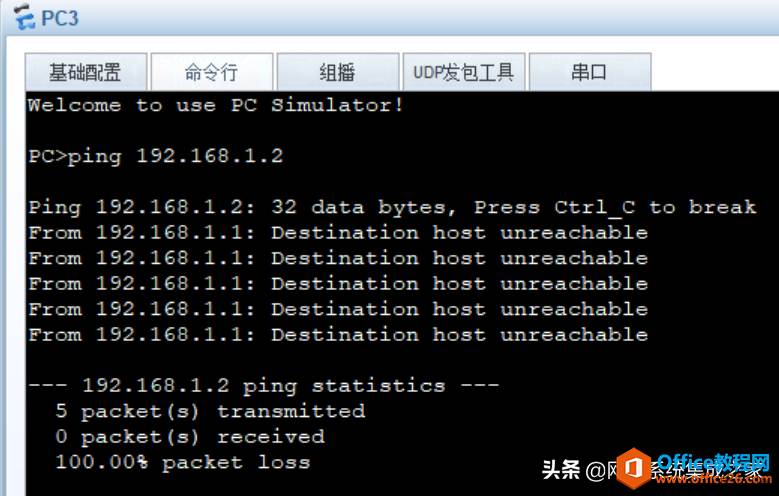
Task: Switch to the 串口 tab
Action: pos(590,72)
